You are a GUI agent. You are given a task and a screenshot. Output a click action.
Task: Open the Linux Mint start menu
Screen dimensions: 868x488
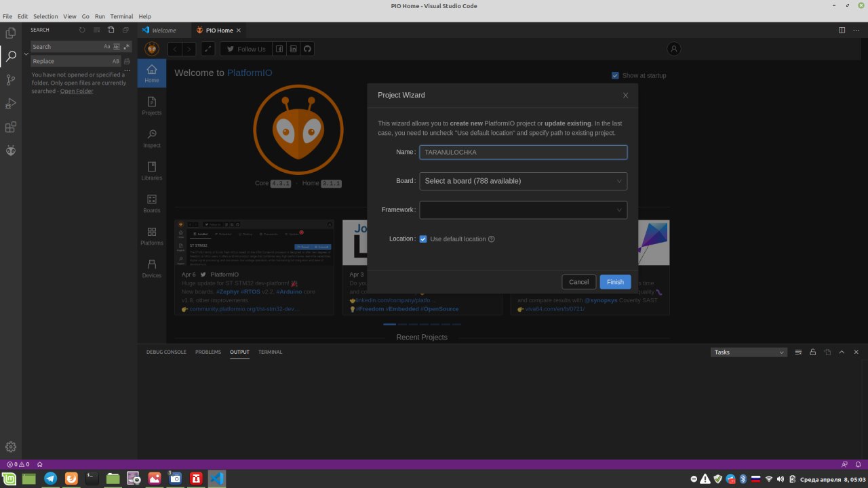pyautogui.click(x=9, y=479)
